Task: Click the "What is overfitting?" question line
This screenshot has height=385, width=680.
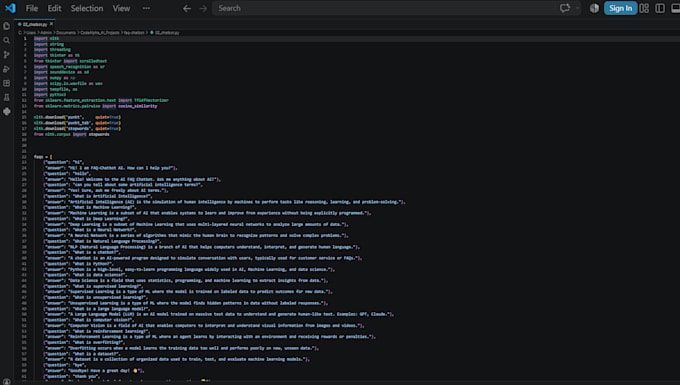Action: click(84, 343)
